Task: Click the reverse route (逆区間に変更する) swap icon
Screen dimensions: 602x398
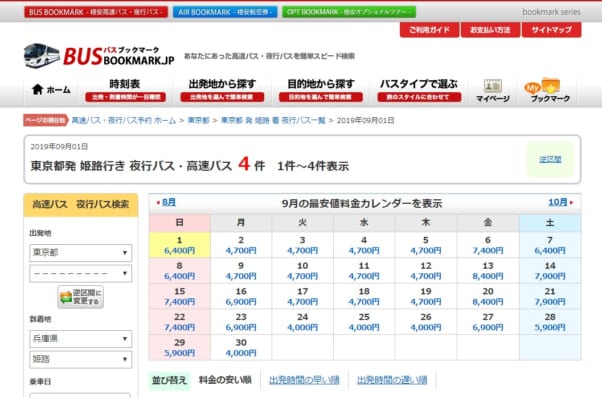Action: pos(81,297)
